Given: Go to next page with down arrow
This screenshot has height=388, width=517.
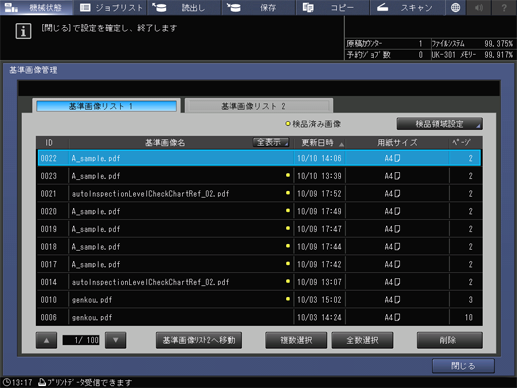Looking at the screenshot, I should point(115,340).
